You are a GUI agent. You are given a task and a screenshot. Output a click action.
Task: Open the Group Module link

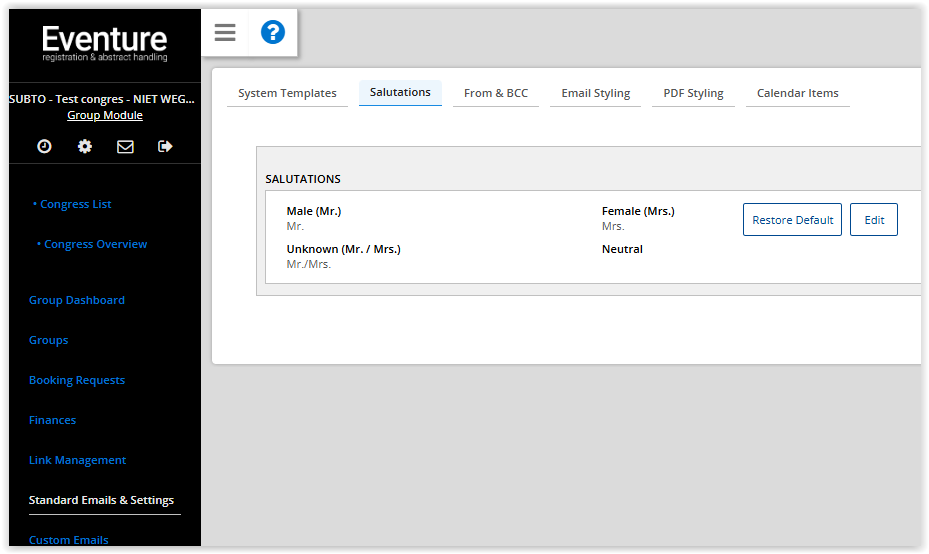tap(105, 115)
